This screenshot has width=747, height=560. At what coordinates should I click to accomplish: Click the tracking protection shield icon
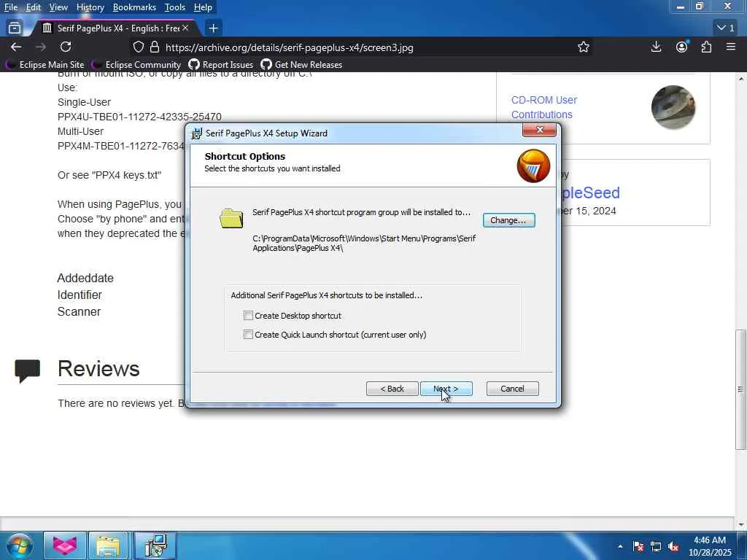point(138,47)
